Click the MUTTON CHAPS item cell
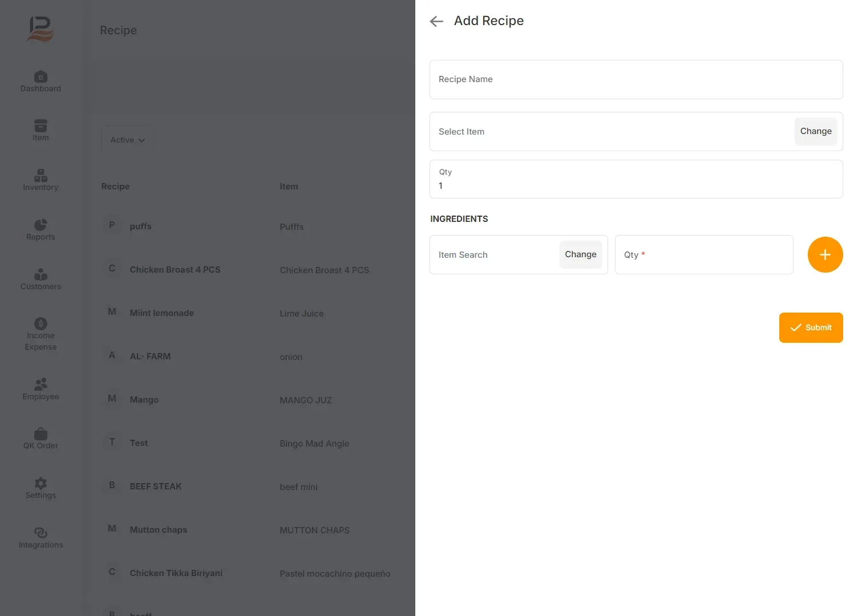The image size is (854, 616). [x=314, y=530]
